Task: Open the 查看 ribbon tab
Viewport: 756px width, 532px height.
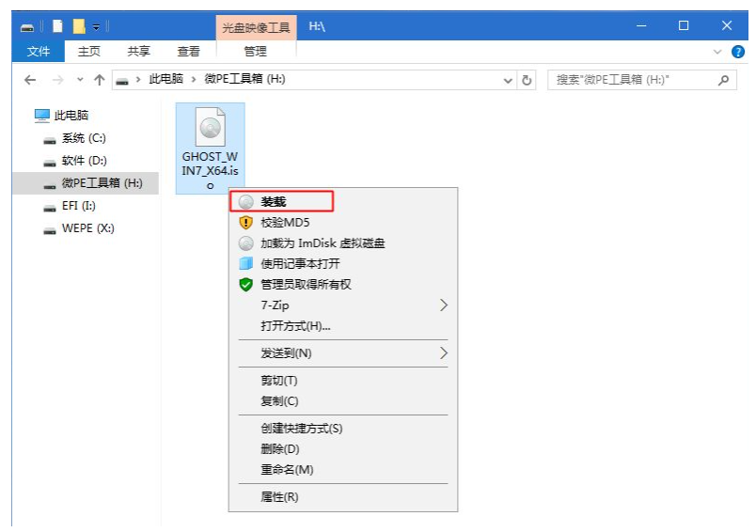Action: 188,52
